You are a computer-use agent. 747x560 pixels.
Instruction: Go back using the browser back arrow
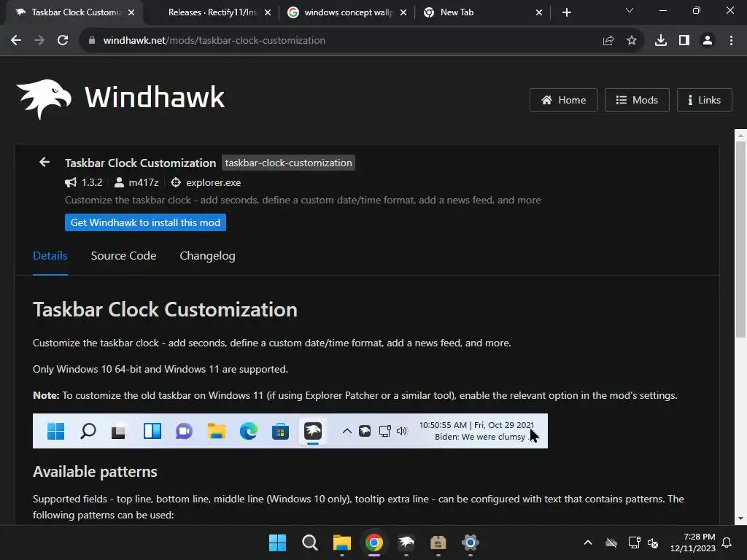16,41
